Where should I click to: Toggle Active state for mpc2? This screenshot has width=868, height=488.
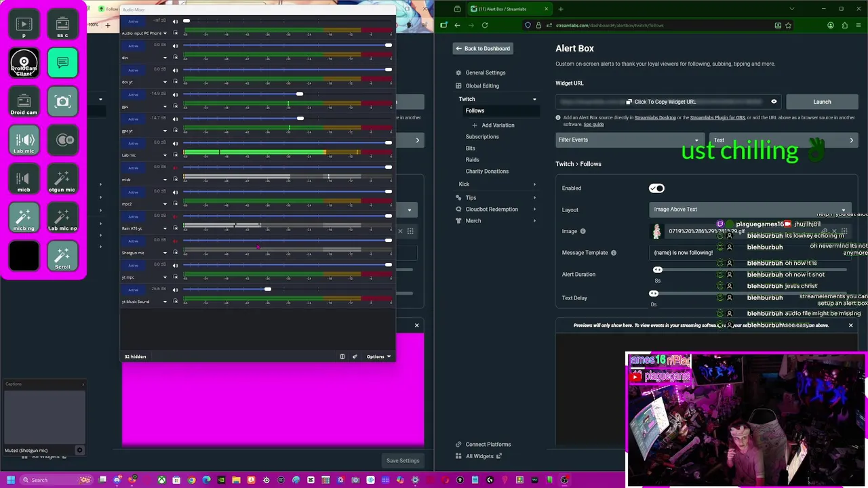134,192
